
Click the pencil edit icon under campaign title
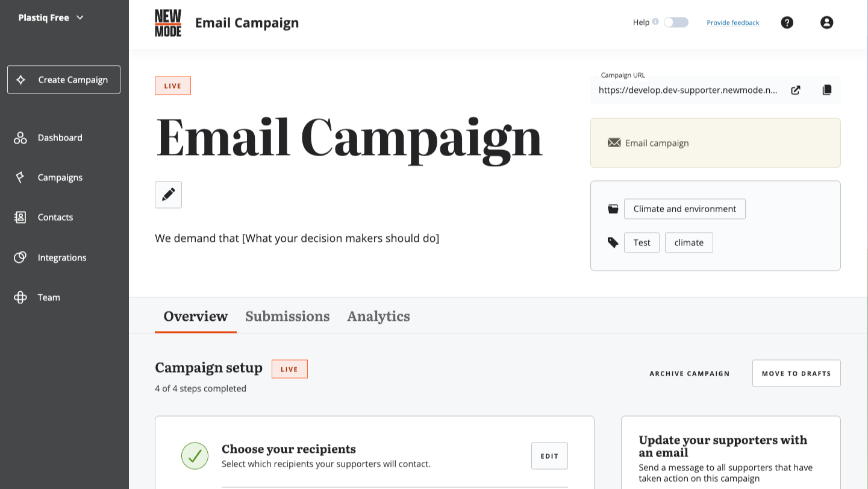click(168, 195)
